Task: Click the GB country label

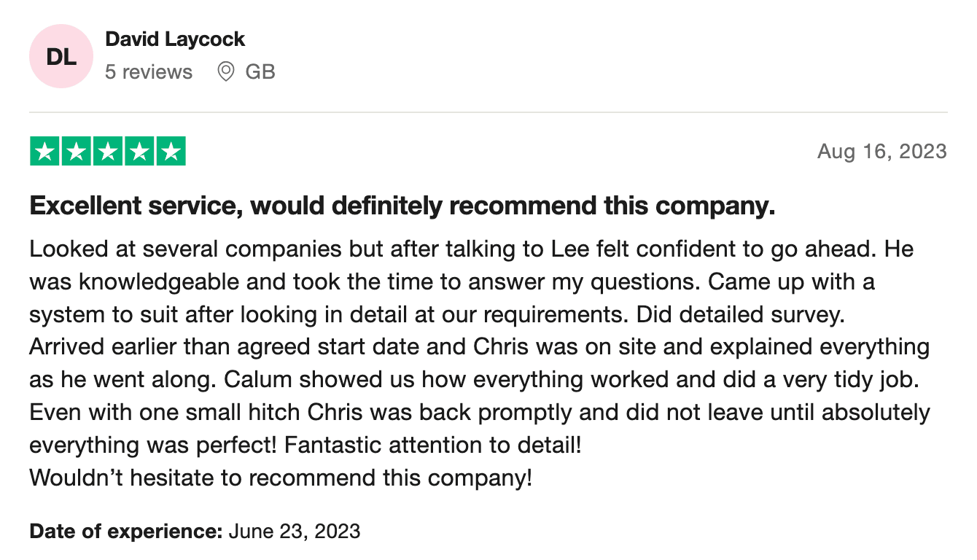Action: pyautogui.click(x=260, y=71)
